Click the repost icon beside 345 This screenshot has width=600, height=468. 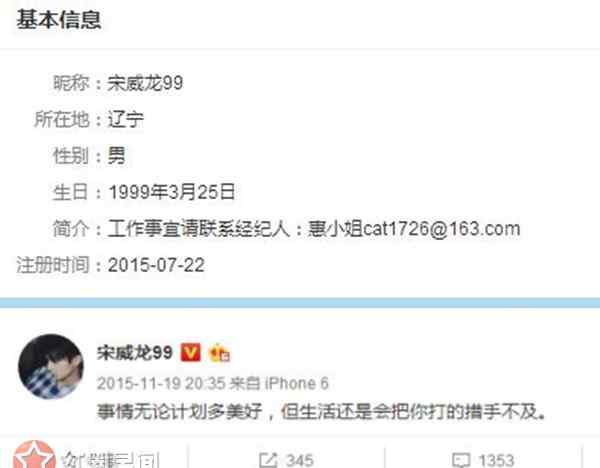click(268, 460)
